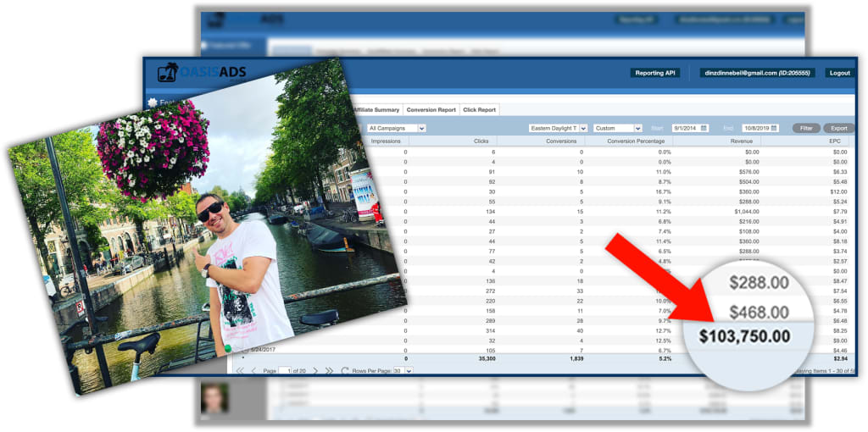The image size is (868, 432).
Task: Select the 33 conversions cell
Action: tap(580, 291)
